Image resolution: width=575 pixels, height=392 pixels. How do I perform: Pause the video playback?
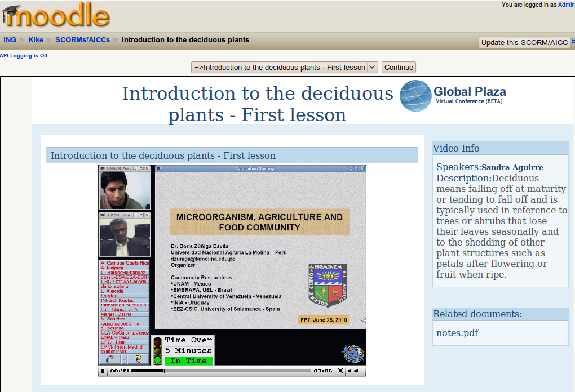(103, 371)
